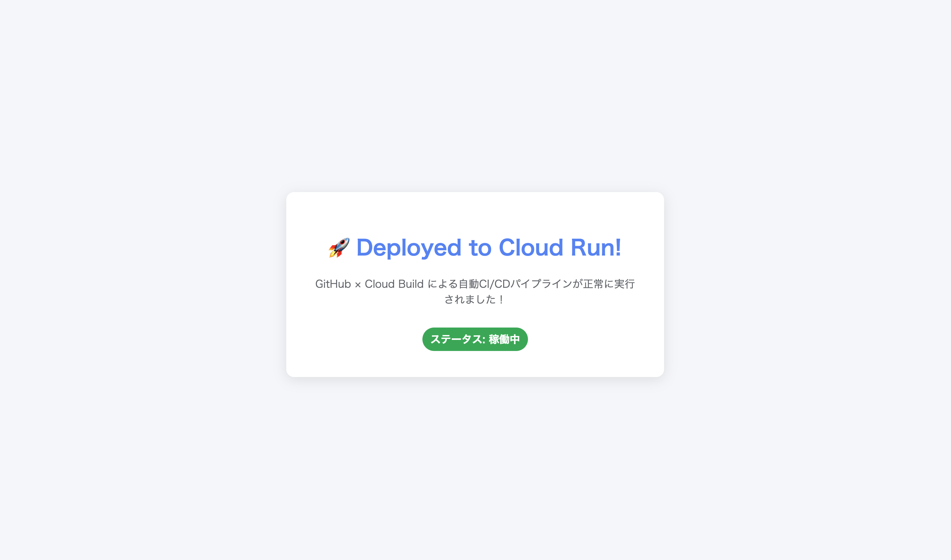This screenshot has height=560, width=951.
Task: Click the GitHub × Cloud Build description text
Action: tap(475, 291)
